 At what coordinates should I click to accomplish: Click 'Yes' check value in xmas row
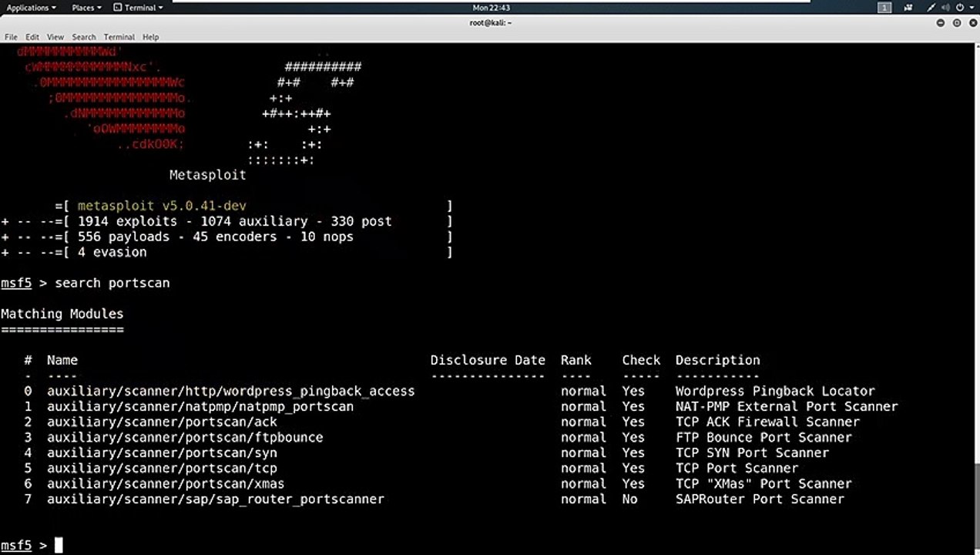click(633, 483)
